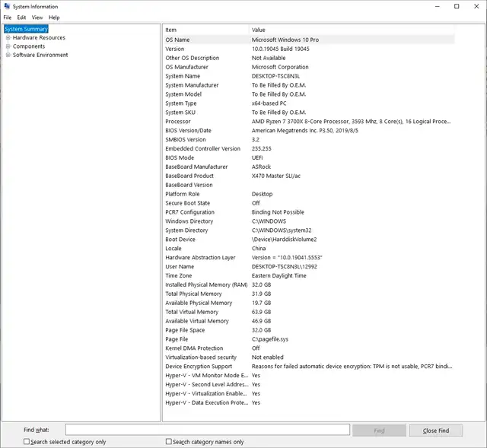
Task: Click AMD Ryzen 7 3700X processor value
Action: [x=351, y=122]
